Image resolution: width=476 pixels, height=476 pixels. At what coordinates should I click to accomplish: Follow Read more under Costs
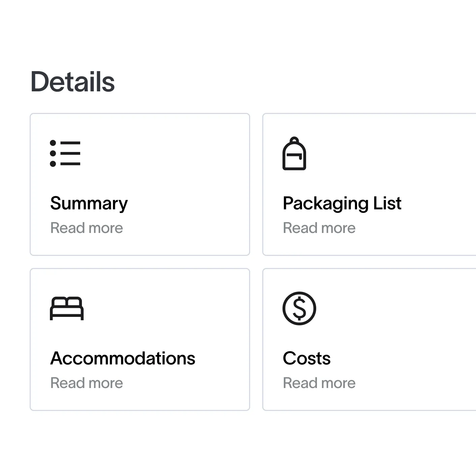pos(319,383)
